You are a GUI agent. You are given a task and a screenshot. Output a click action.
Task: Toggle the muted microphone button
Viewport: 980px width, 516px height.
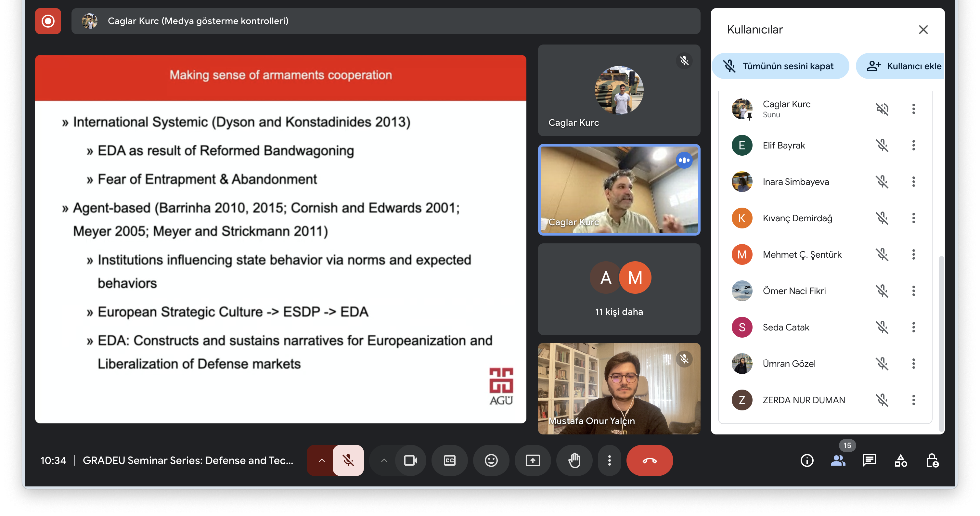point(348,460)
